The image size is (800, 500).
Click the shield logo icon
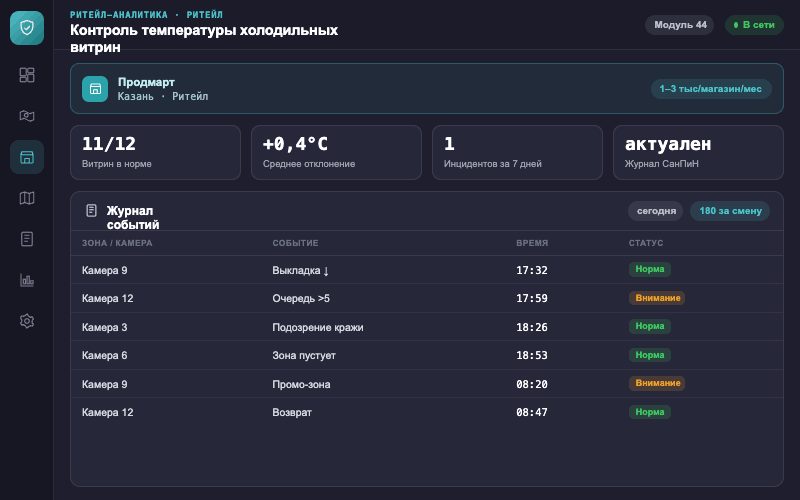[27, 28]
